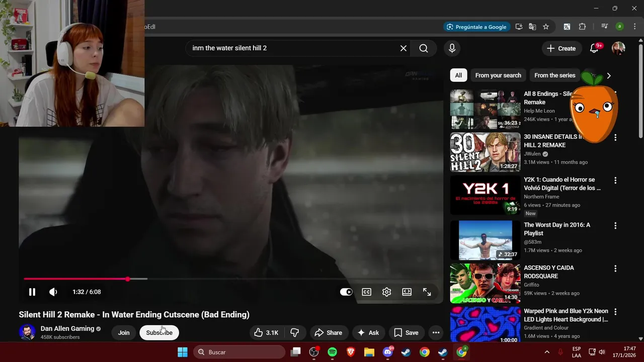Open the media control playlist icon
The width and height of the screenshot is (644, 362).
tap(605, 27)
